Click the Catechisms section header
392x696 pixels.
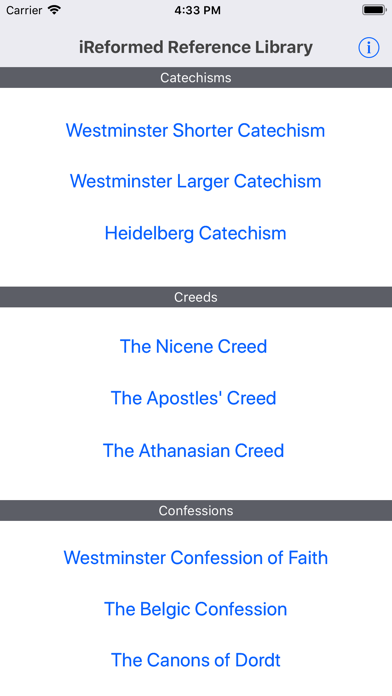[x=196, y=78]
